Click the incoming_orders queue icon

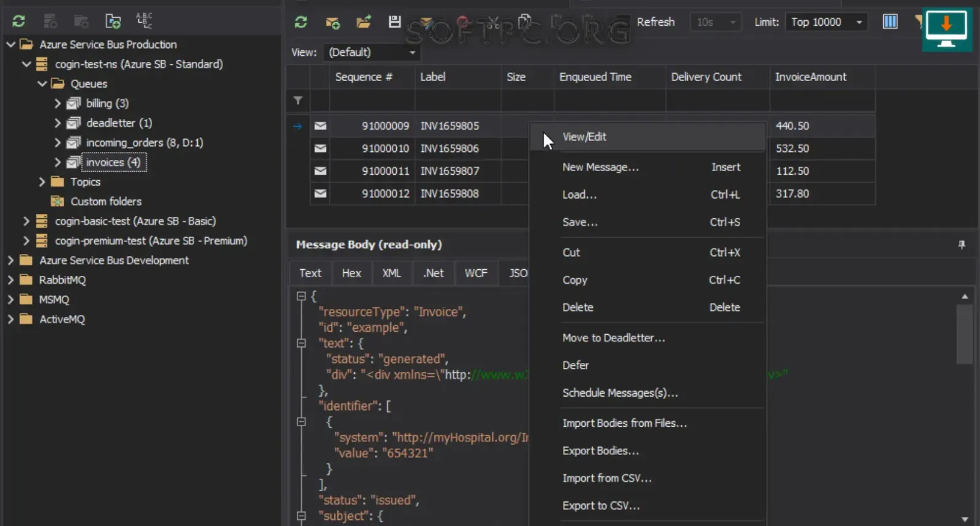coord(73,142)
